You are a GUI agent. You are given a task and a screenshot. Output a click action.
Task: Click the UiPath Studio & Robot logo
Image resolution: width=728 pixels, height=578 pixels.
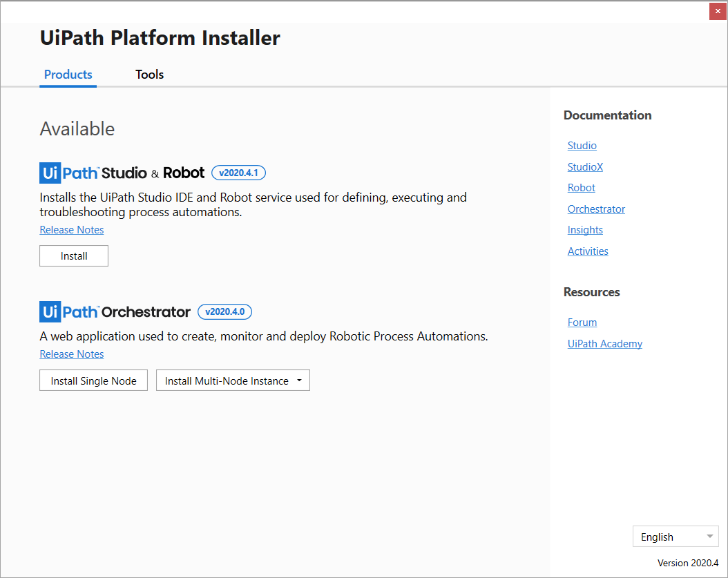pos(122,173)
